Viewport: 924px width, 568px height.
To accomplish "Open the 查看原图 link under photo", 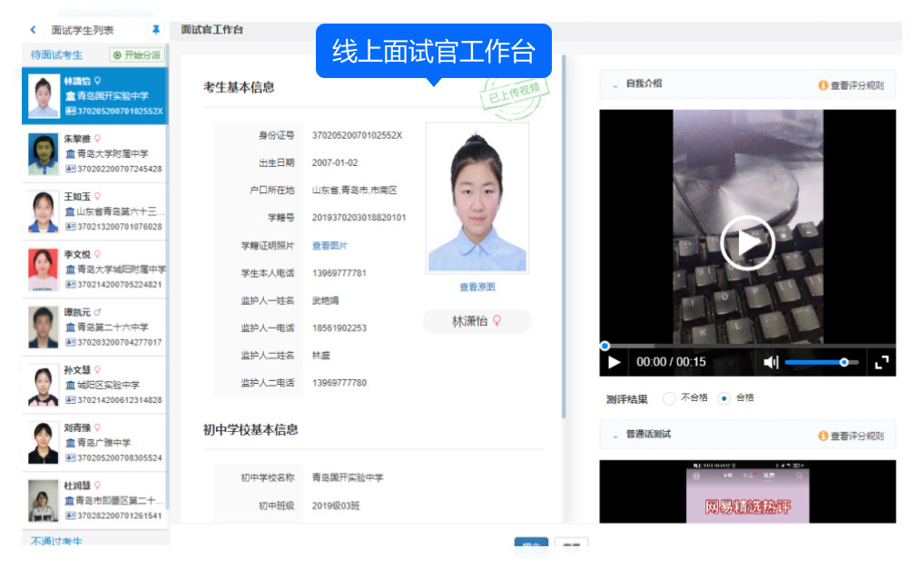I will pyautogui.click(x=477, y=287).
